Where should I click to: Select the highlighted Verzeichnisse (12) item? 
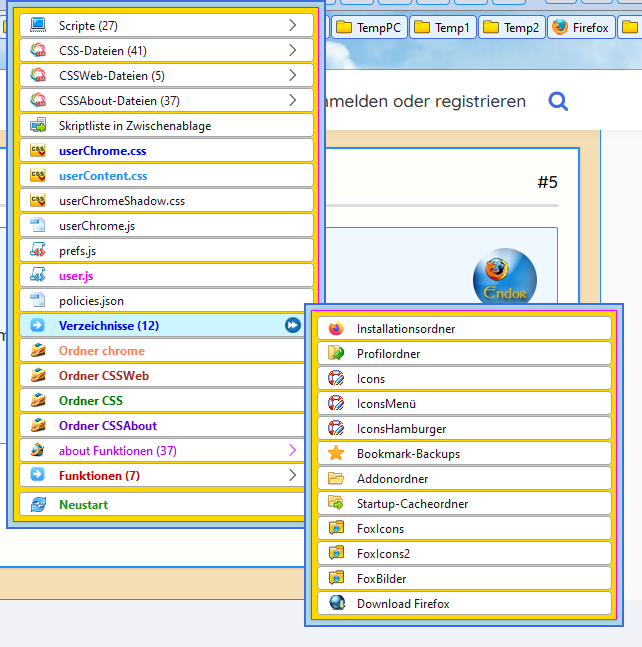(162, 326)
